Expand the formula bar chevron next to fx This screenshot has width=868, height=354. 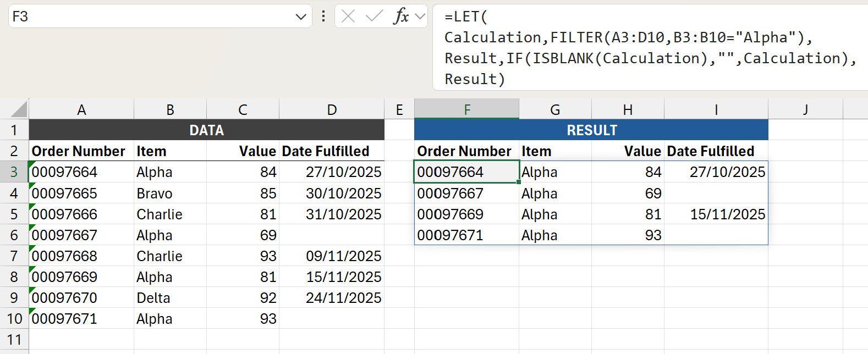tap(421, 16)
